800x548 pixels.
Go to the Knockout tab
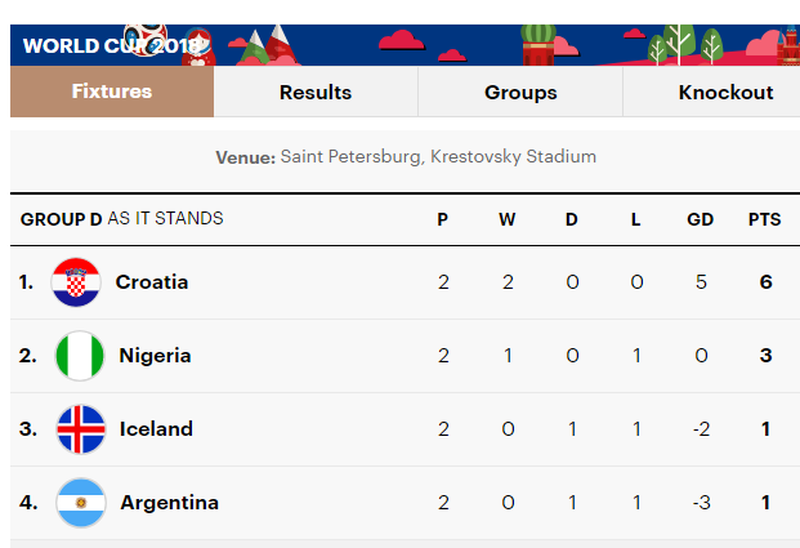(x=725, y=93)
